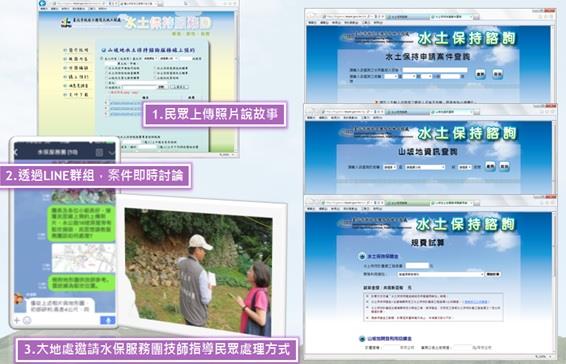Tick the last right-column checkbox in the appointment form

pyautogui.click(x=155, y=78)
